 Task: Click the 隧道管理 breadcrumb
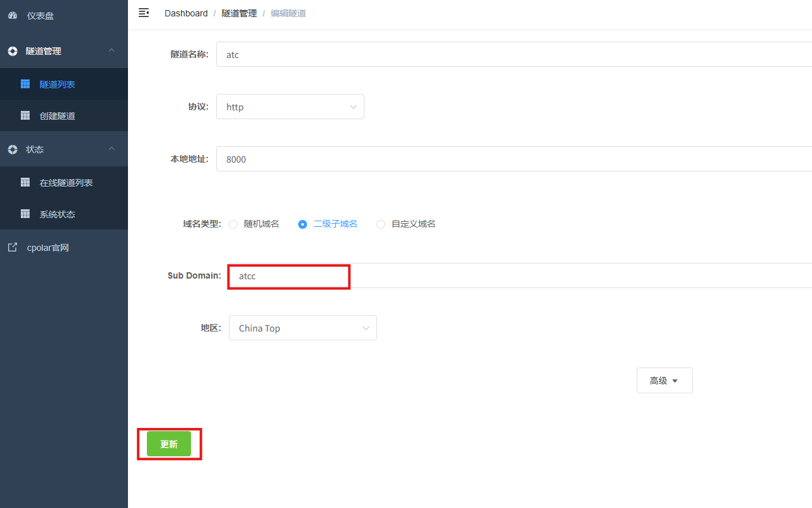(x=239, y=13)
